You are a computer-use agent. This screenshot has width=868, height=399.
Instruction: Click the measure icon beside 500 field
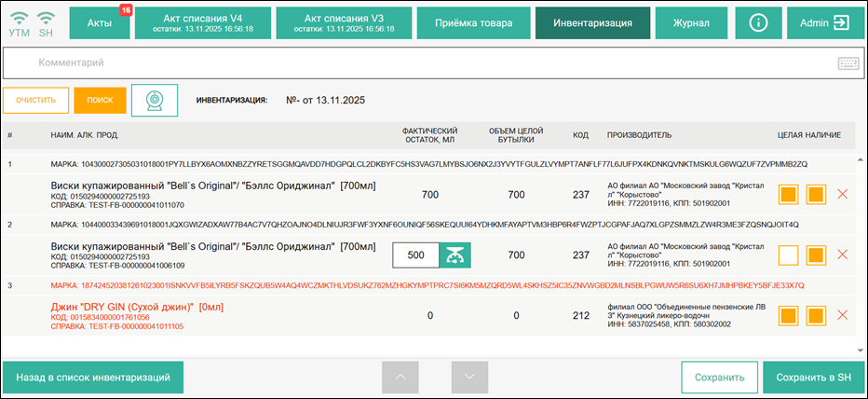tap(455, 255)
